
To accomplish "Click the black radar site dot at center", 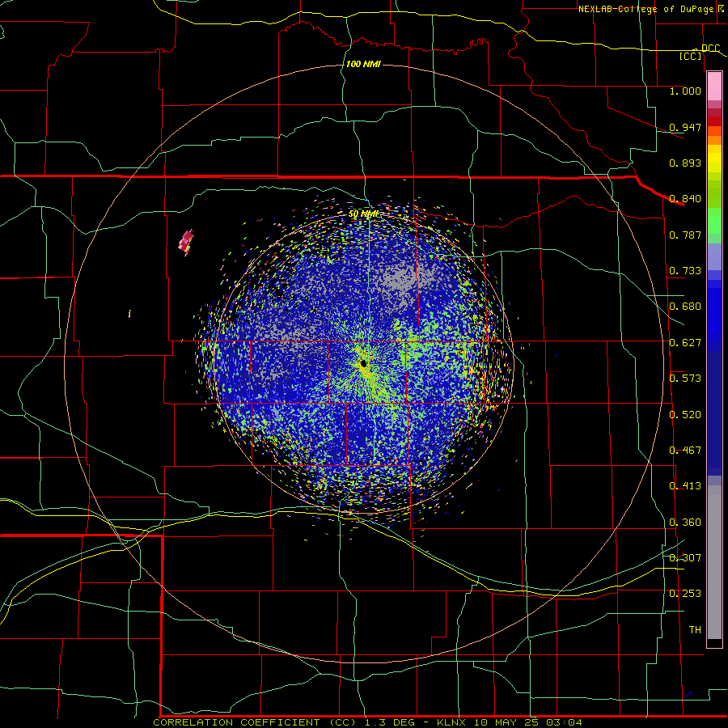I will point(363,363).
